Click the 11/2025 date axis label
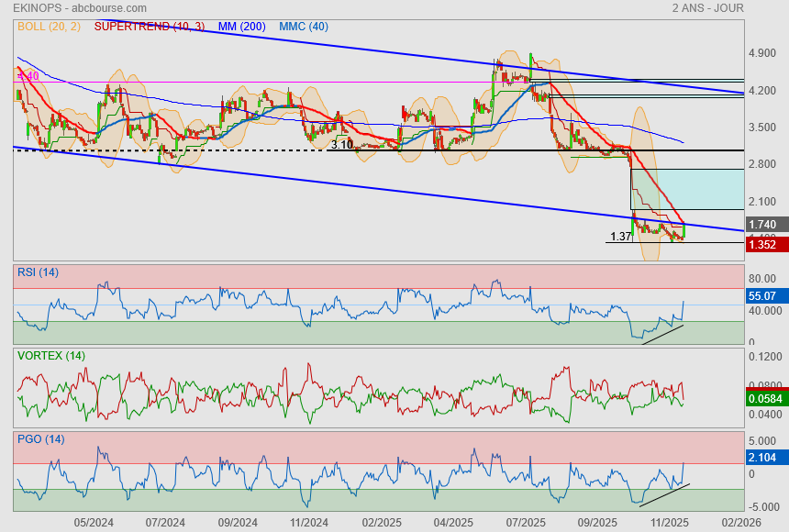Viewport: 789px width, 532px height. tap(670, 522)
